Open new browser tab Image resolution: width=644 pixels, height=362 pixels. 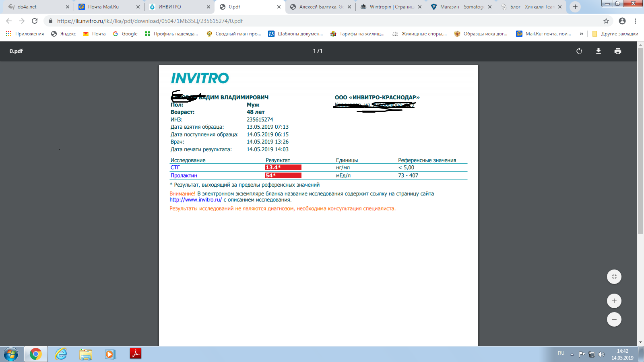click(x=575, y=7)
